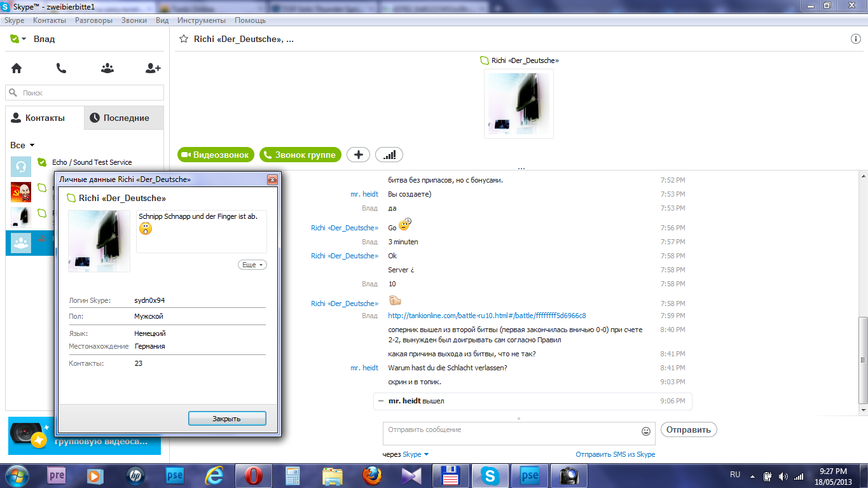868x488 pixels.
Task: Show hidden tray icons arrow
Action: [x=753, y=476]
